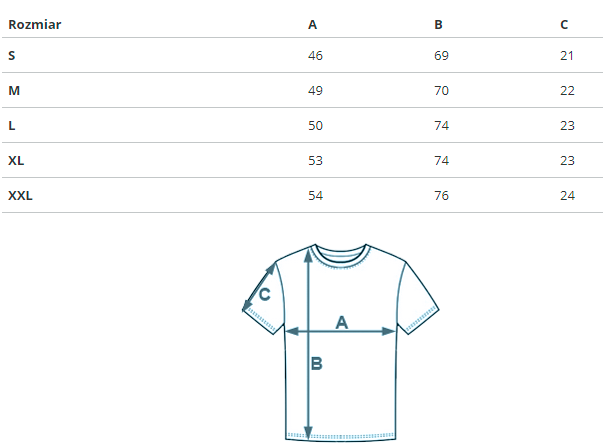The width and height of the screenshot is (603, 443).
Task: Click value 50 in the L row
Action: click(316, 125)
